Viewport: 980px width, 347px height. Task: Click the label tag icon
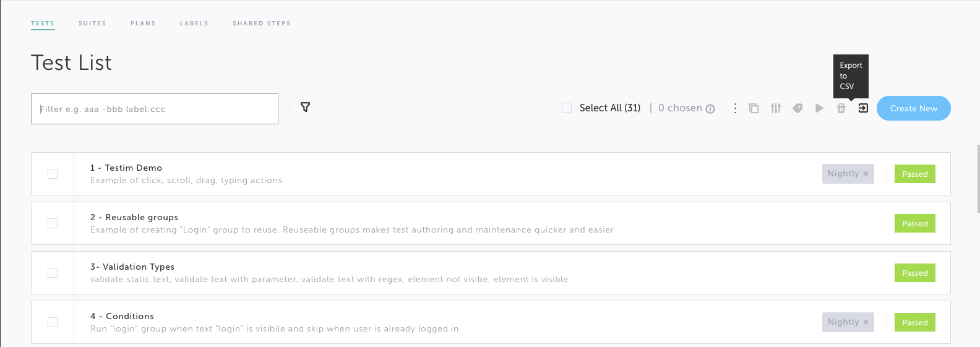coord(797,108)
